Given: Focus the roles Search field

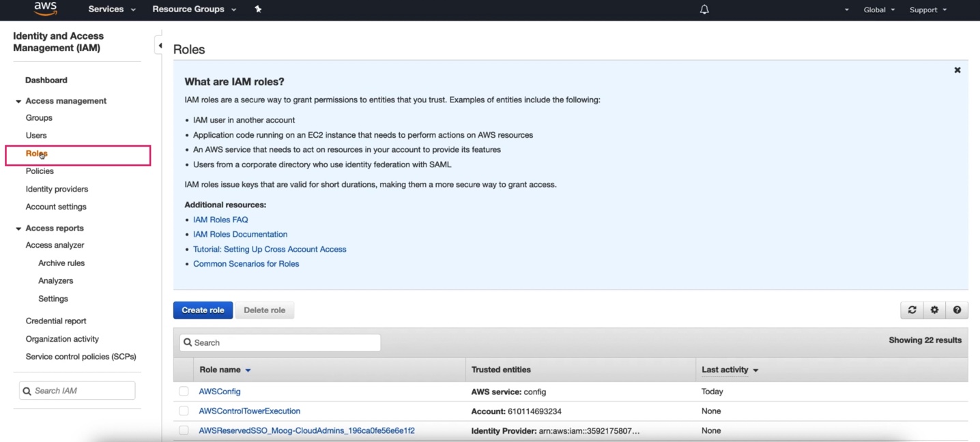Looking at the screenshot, I should [280, 342].
